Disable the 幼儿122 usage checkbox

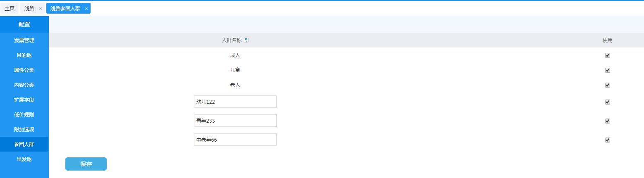click(x=608, y=102)
